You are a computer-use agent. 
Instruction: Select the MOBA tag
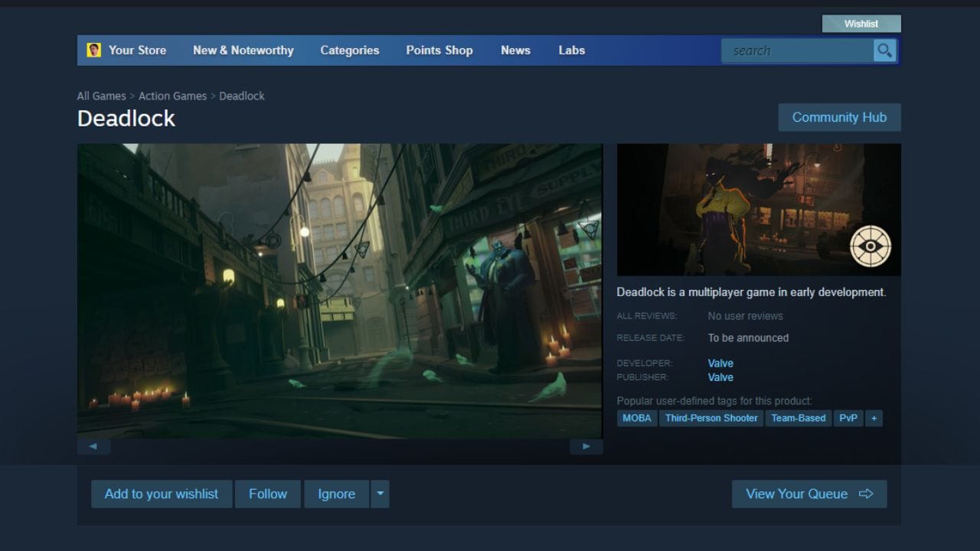coord(637,418)
